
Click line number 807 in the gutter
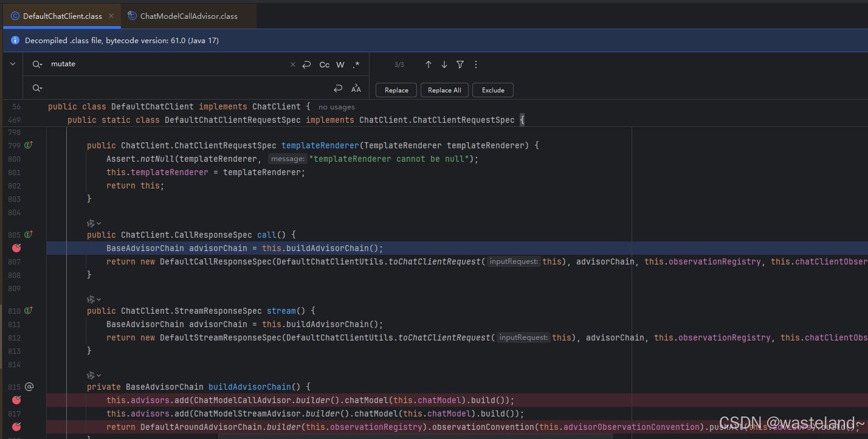click(x=14, y=261)
